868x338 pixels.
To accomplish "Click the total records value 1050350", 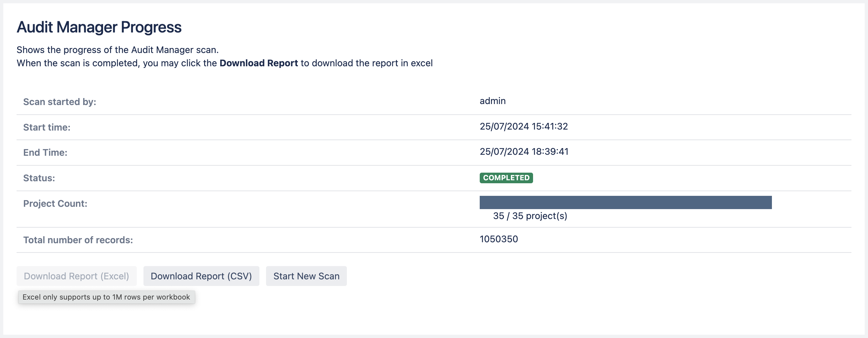I will (x=499, y=239).
